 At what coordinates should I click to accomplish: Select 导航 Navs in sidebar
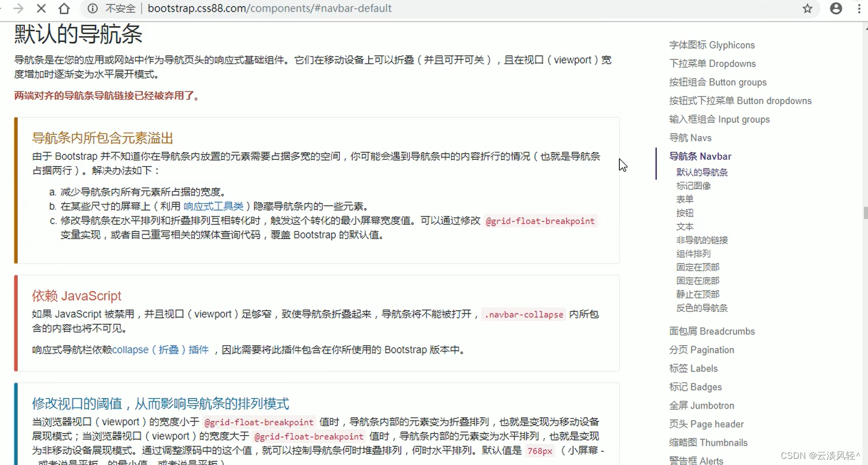tap(690, 138)
